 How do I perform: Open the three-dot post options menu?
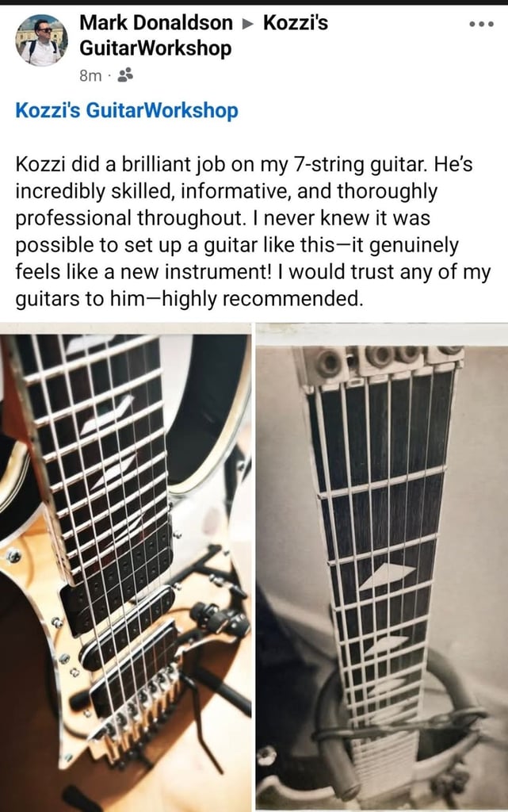click(x=481, y=24)
